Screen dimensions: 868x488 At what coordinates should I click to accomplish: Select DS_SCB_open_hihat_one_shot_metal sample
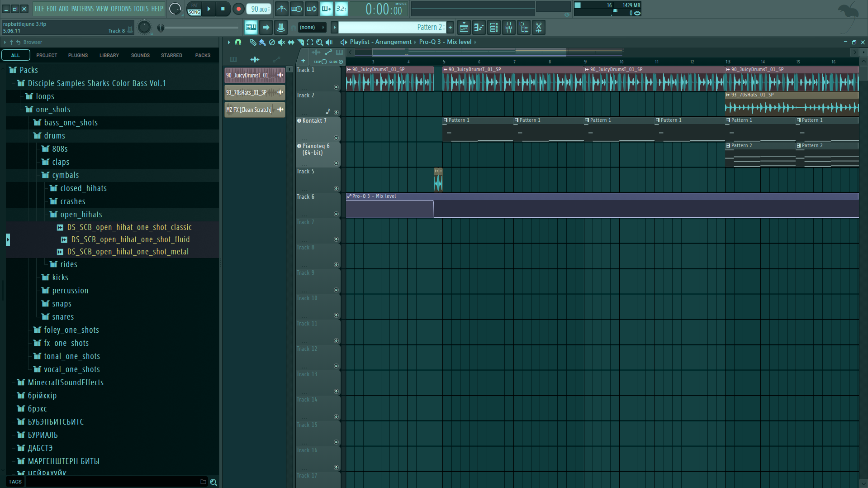pos(128,252)
